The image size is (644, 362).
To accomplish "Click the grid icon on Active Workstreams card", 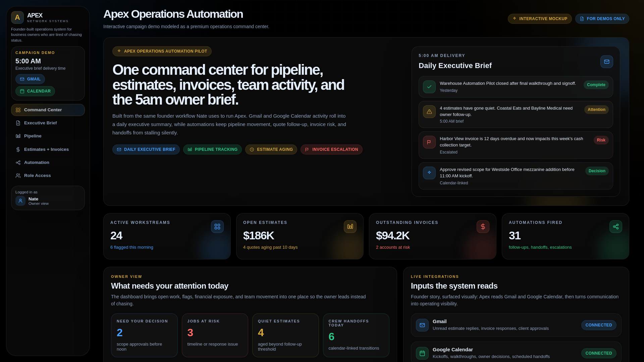I will (x=217, y=227).
